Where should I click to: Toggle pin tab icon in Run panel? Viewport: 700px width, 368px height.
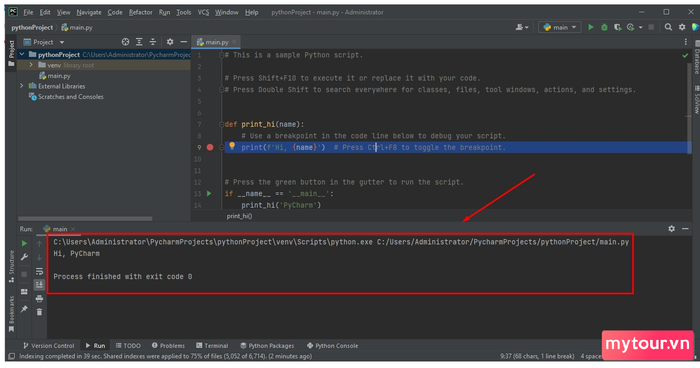[x=25, y=309]
